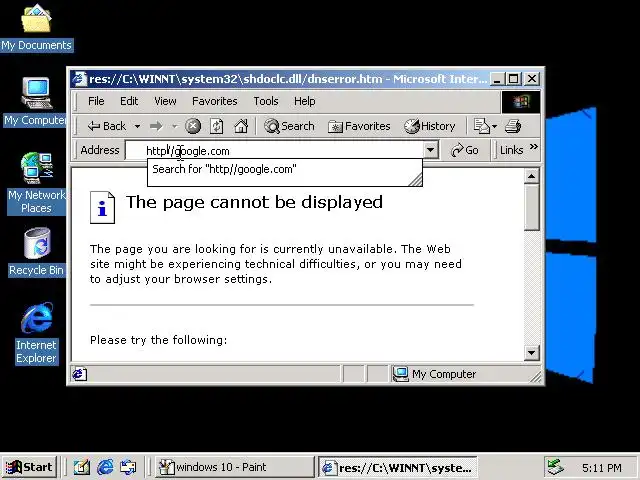Click the My Computer zone in status bar

(x=435, y=374)
